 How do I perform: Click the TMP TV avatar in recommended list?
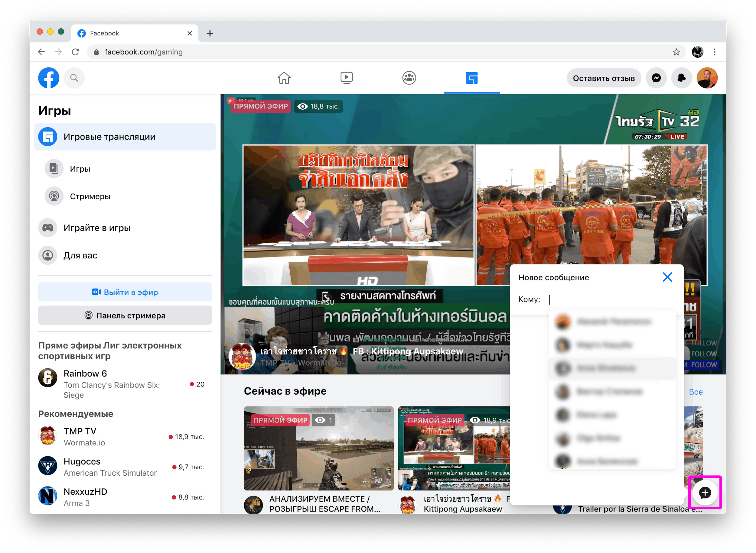(x=47, y=436)
